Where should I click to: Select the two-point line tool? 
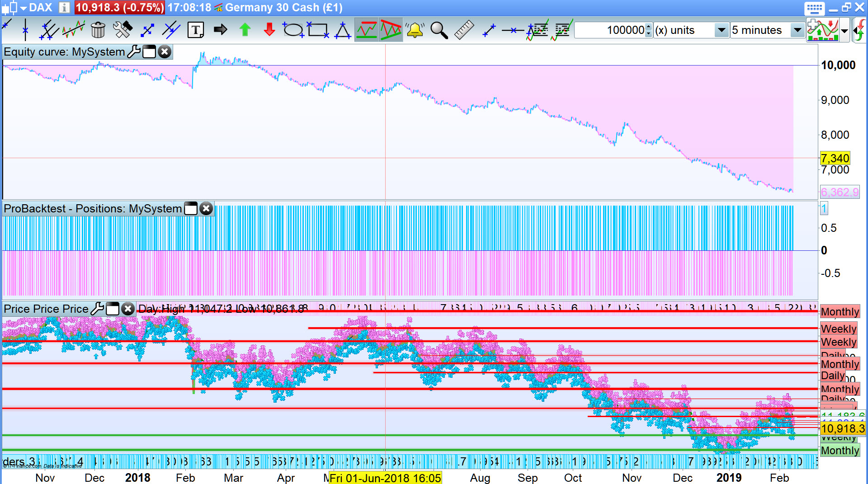pyautogui.click(x=489, y=30)
